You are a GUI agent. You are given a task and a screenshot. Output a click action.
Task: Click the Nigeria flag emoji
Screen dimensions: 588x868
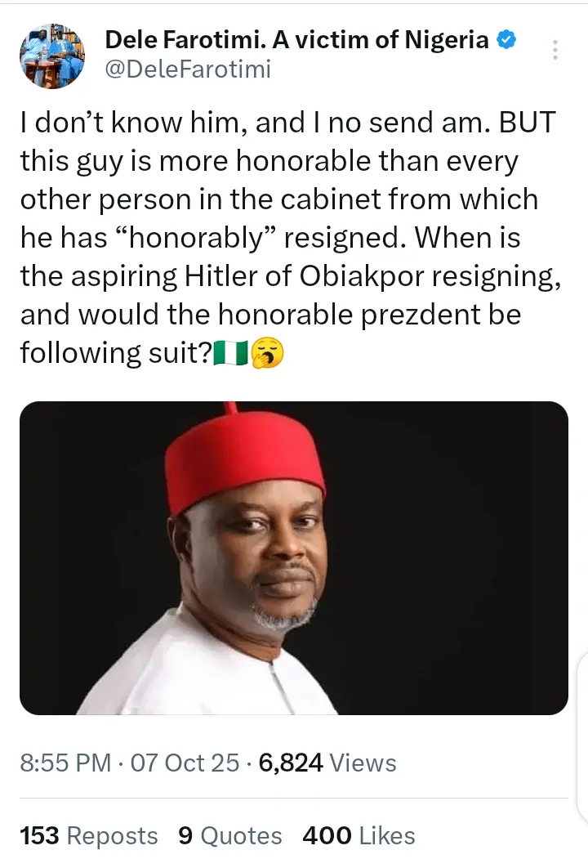coord(230,355)
